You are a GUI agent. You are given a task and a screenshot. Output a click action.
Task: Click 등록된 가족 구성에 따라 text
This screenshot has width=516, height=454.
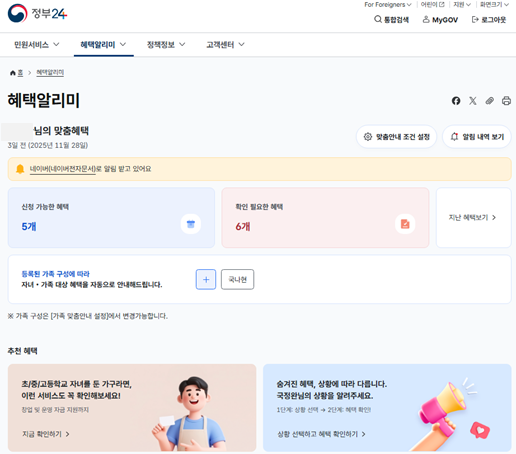point(55,274)
